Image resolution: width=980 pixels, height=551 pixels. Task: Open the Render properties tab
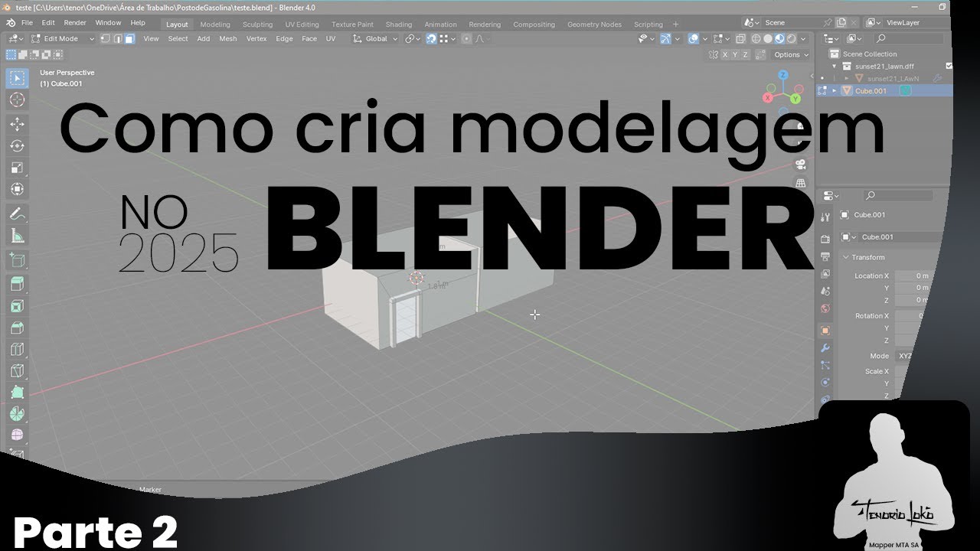point(825,239)
